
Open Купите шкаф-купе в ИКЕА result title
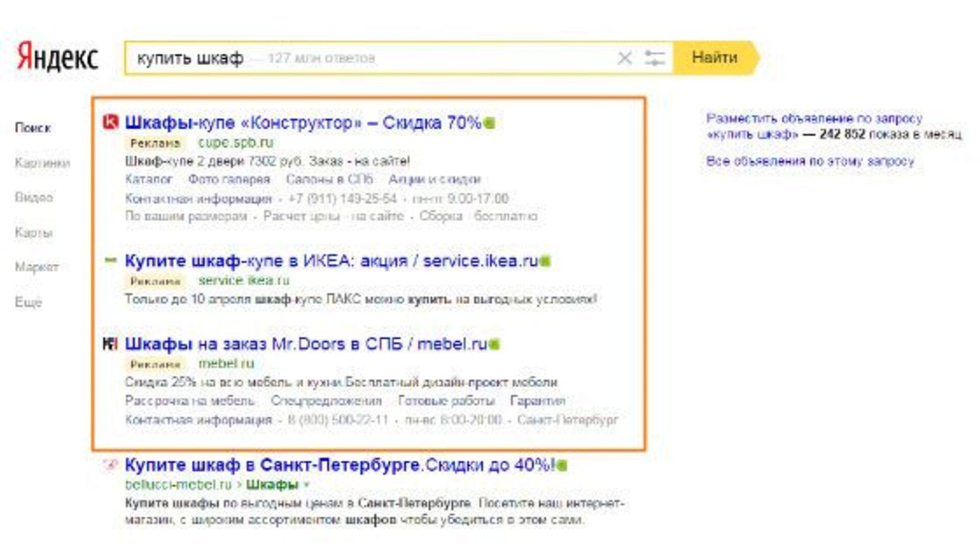point(331,261)
